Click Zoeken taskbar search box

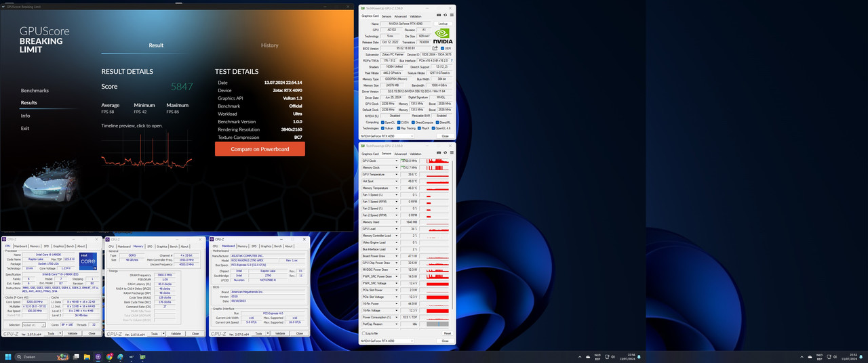(x=42, y=357)
